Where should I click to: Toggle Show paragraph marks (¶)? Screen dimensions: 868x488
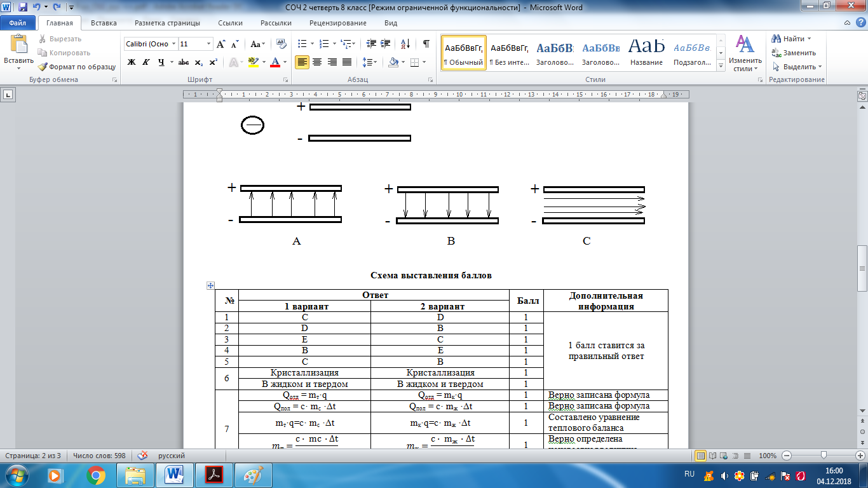pyautogui.click(x=426, y=44)
